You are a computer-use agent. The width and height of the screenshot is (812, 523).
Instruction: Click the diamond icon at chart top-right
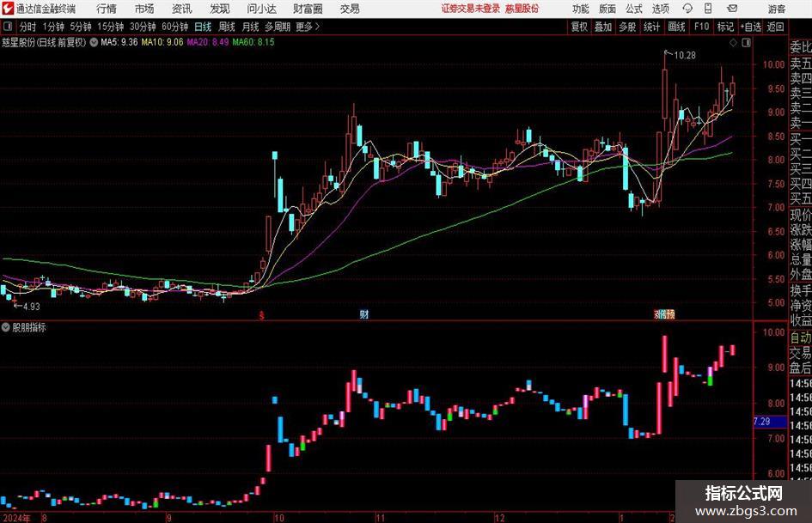coord(733,43)
